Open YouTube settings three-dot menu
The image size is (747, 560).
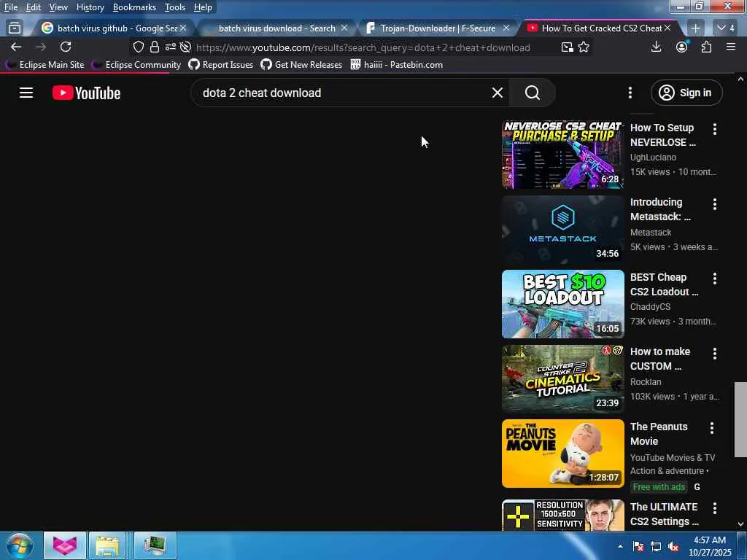click(630, 93)
